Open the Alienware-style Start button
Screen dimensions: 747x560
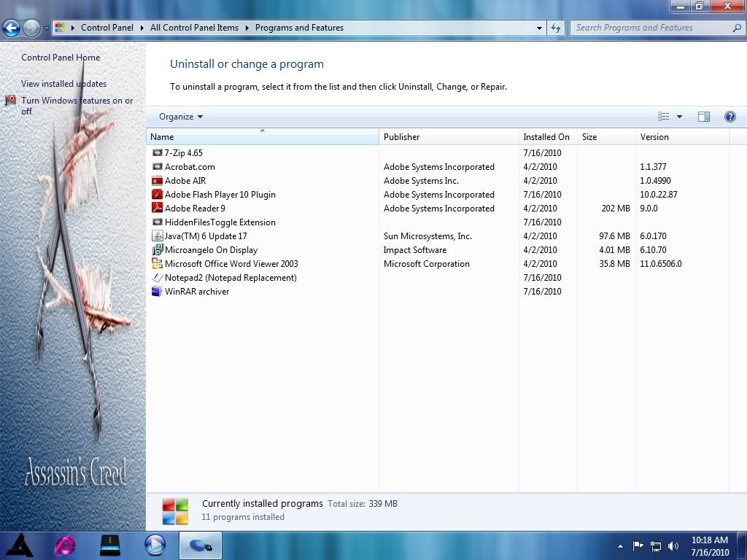point(20,545)
